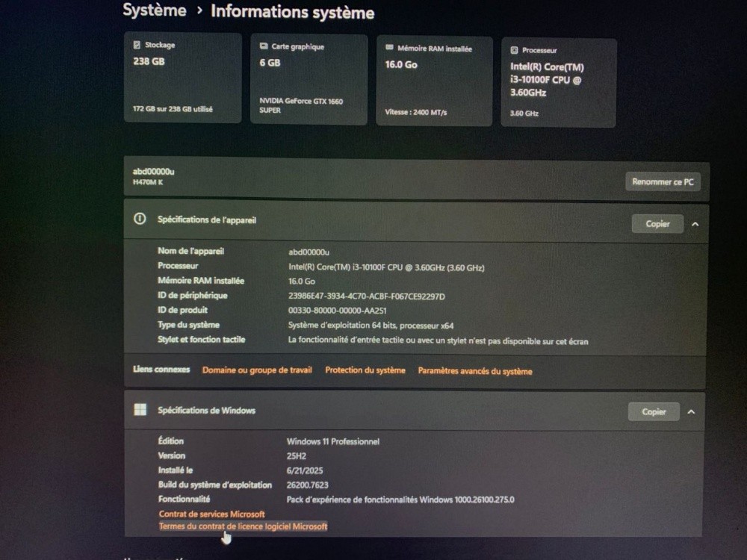Select the 16.0 Go RAM value in specifications
The height and width of the screenshot is (560, 747).
[302, 281]
